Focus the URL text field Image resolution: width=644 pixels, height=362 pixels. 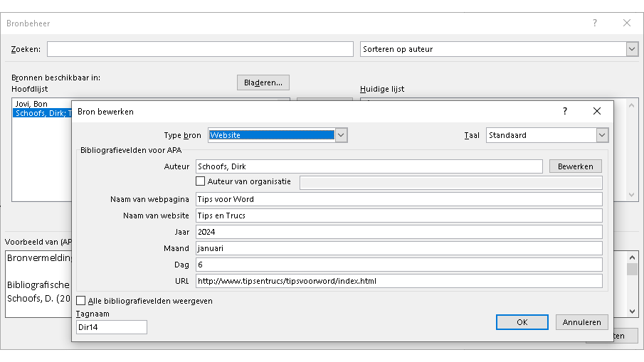(398, 281)
